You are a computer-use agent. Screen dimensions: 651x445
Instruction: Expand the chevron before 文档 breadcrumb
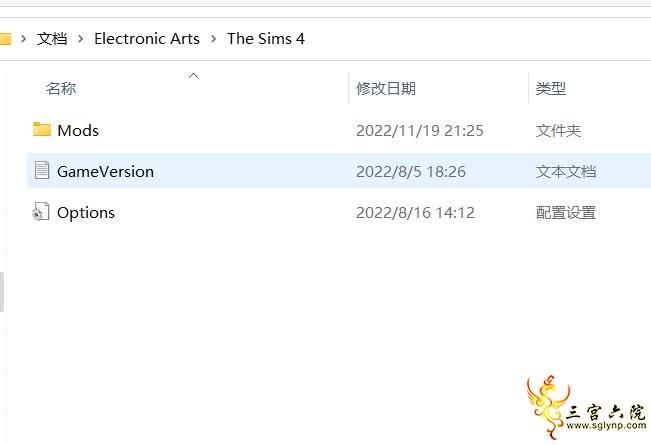tap(24, 39)
